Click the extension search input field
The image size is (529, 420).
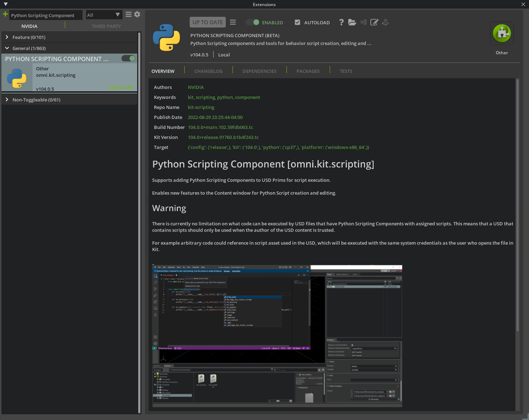coord(45,15)
